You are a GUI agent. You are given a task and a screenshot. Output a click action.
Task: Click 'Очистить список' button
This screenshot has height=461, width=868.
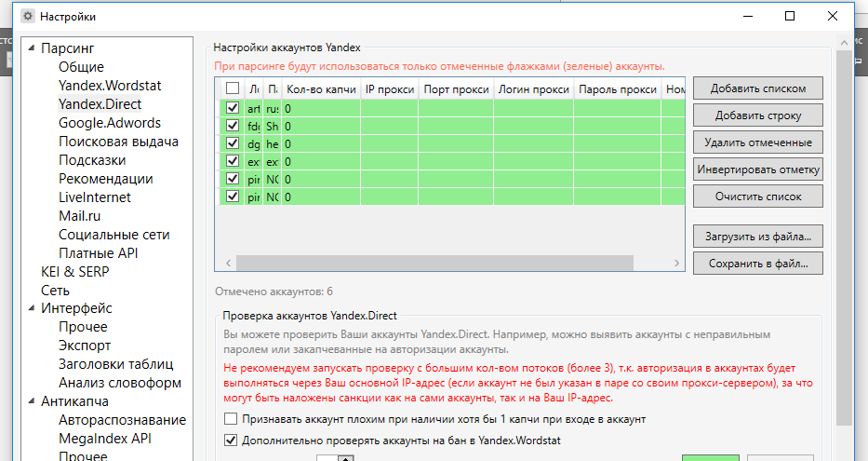coord(758,197)
